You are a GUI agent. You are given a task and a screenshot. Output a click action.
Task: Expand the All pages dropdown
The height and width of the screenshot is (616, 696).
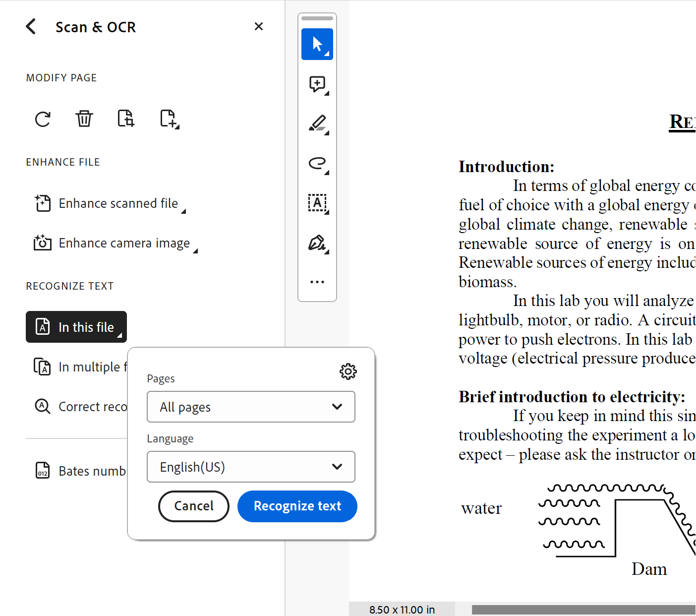point(251,407)
